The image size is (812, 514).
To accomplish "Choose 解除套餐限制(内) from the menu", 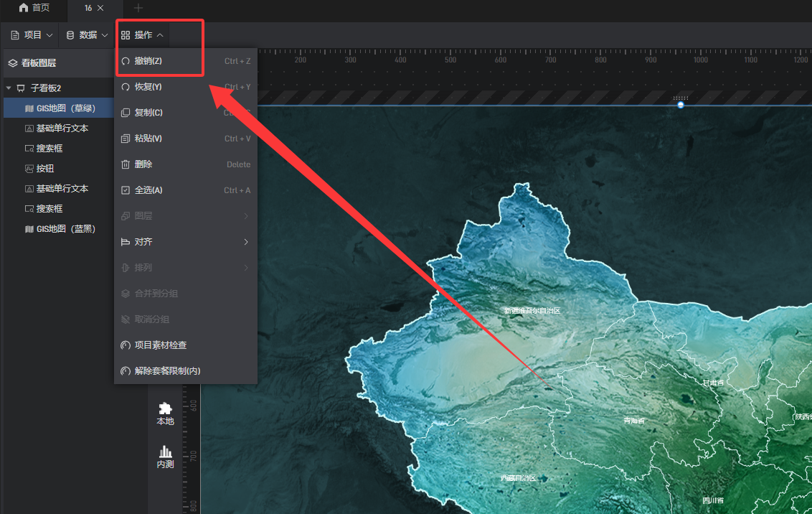I will 185,371.
